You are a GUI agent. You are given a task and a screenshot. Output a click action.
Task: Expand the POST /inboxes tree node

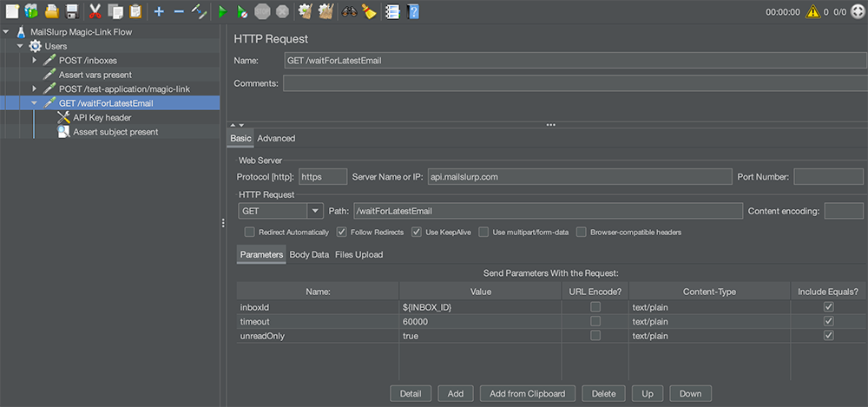(35, 61)
